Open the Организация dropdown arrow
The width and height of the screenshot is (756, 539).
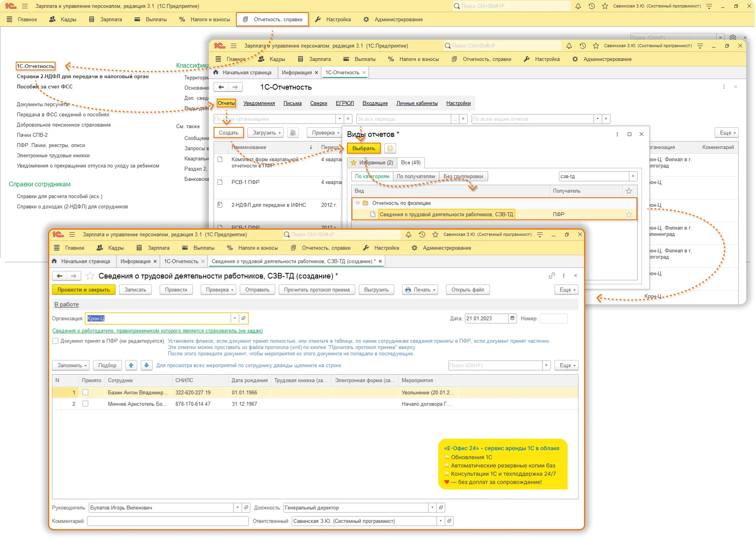(234, 318)
